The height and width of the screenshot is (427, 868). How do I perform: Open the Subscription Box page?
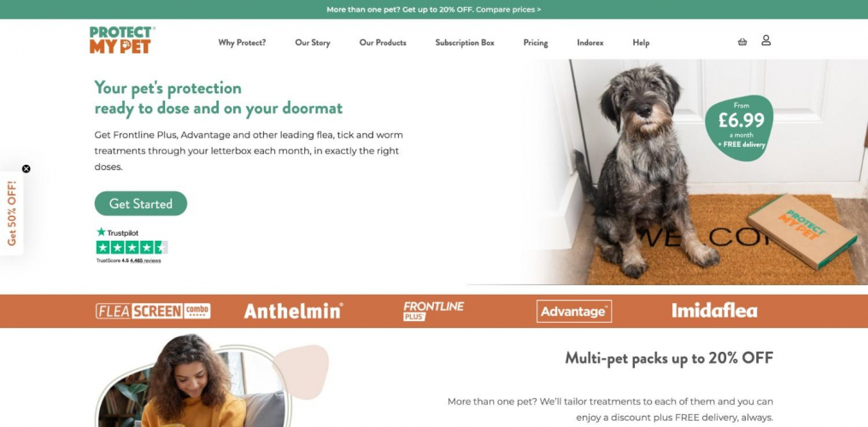tap(465, 43)
